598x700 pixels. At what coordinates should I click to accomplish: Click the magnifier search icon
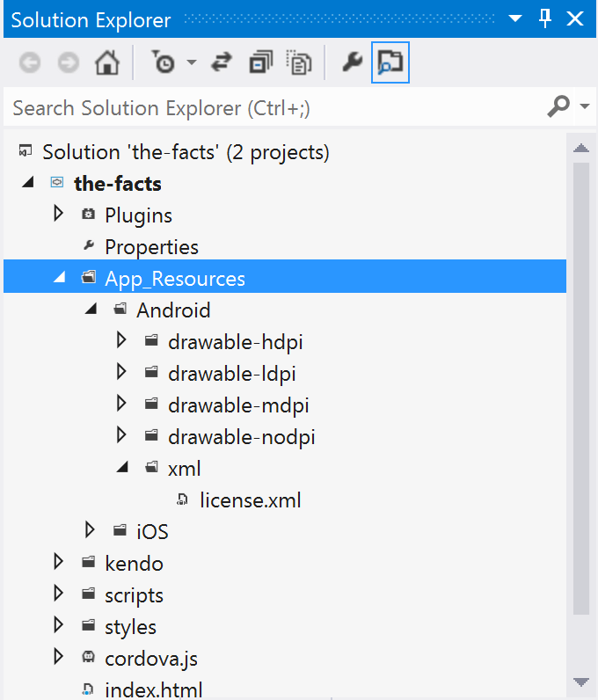[558, 106]
